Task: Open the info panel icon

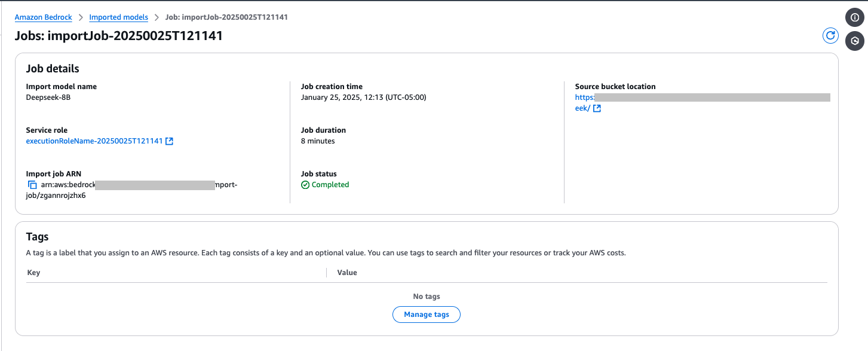Action: pyautogui.click(x=855, y=18)
